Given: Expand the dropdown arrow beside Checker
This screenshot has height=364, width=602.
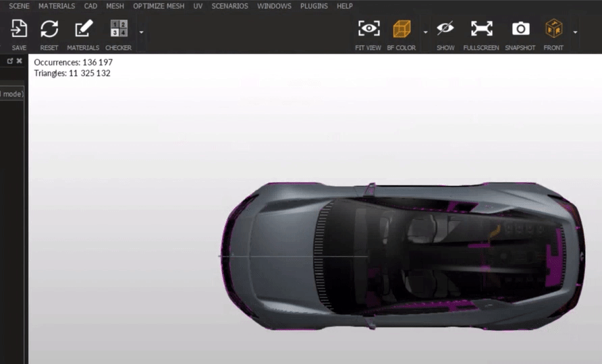Looking at the screenshot, I should [141, 32].
